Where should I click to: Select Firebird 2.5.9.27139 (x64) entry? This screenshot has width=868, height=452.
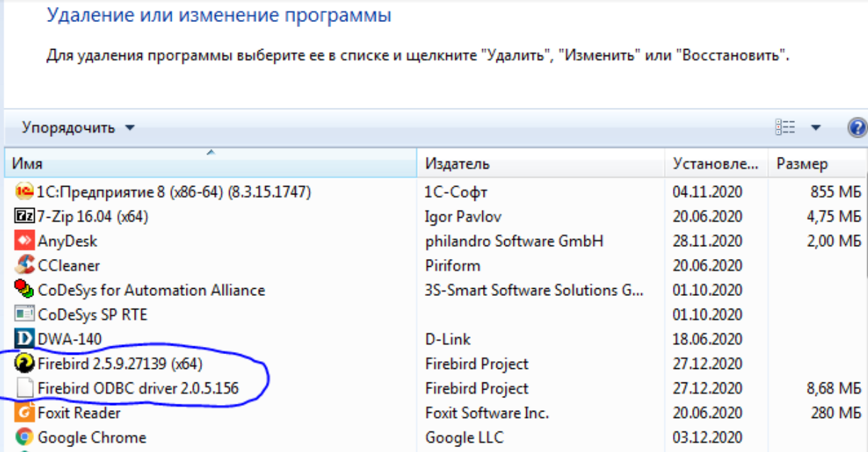pyautogui.click(x=121, y=364)
